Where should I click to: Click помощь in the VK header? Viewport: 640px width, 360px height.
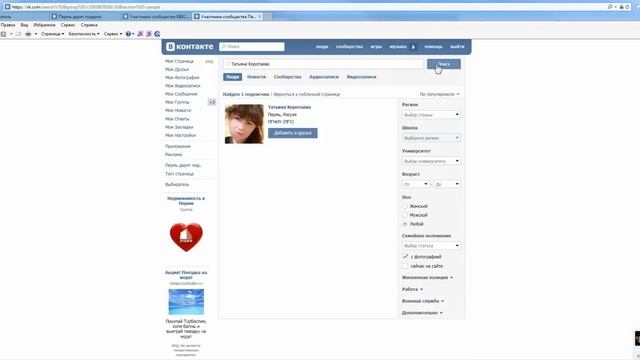[433, 47]
